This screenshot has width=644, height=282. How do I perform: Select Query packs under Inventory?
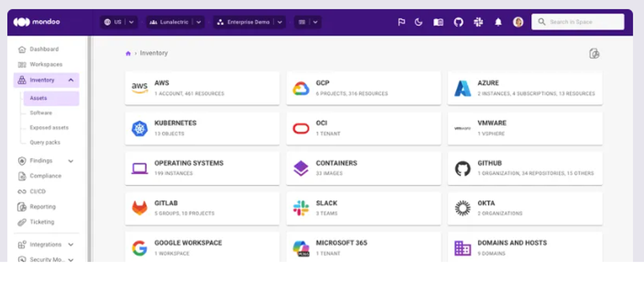45,142
